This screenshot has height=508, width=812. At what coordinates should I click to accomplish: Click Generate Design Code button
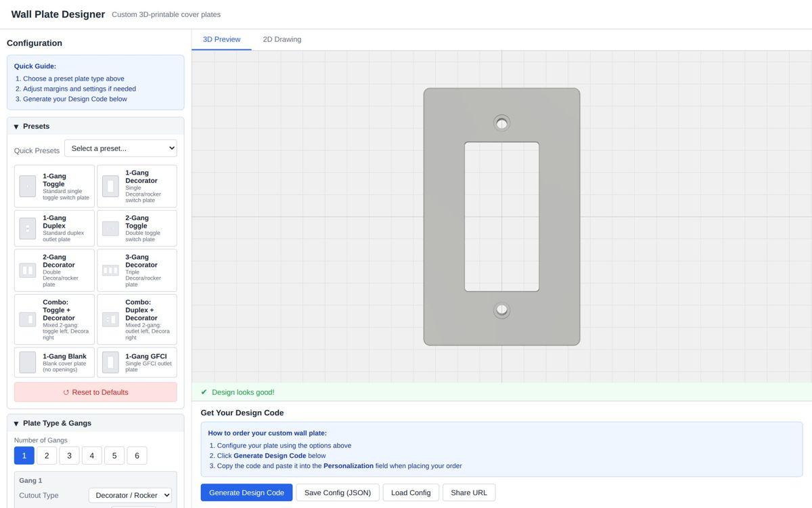coord(246,492)
